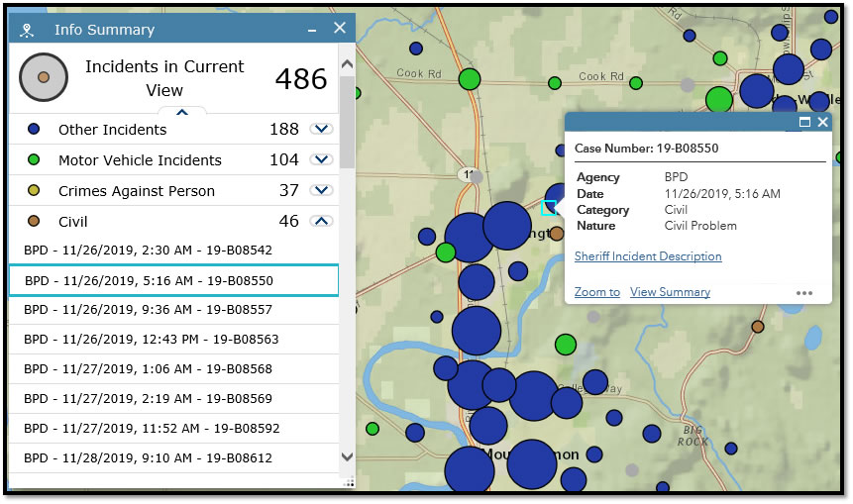The image size is (853, 504).
Task: Collapse the Civil incidents list
Action: tap(322, 221)
